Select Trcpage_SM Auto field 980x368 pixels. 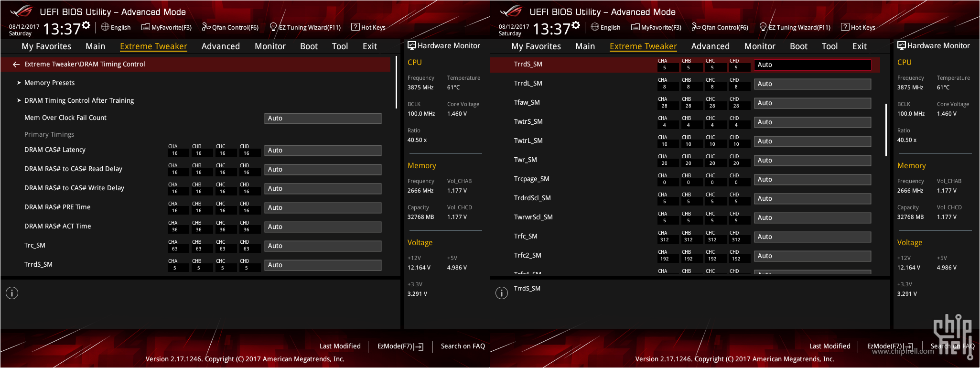click(x=813, y=179)
